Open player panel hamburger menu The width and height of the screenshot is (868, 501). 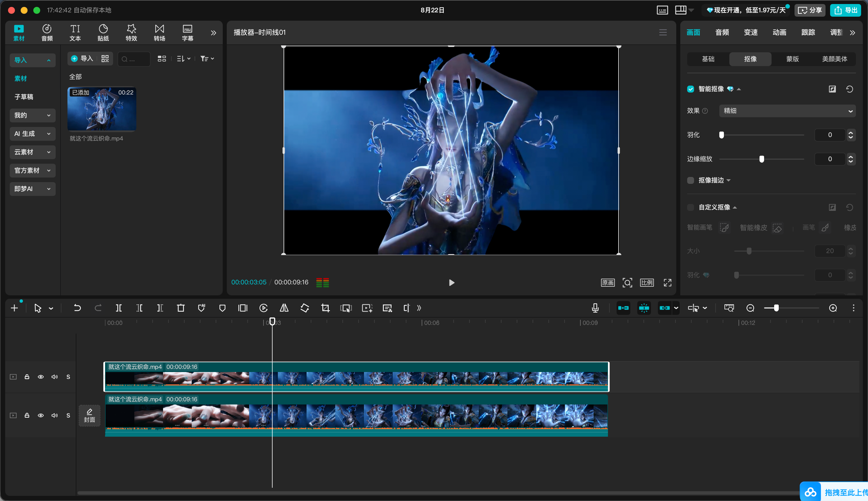(x=663, y=32)
